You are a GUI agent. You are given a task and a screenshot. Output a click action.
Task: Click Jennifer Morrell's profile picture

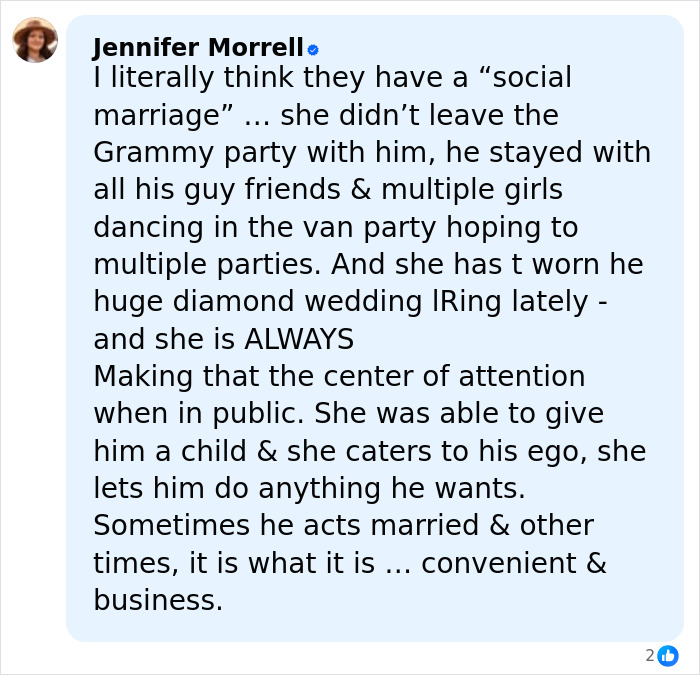point(35,40)
